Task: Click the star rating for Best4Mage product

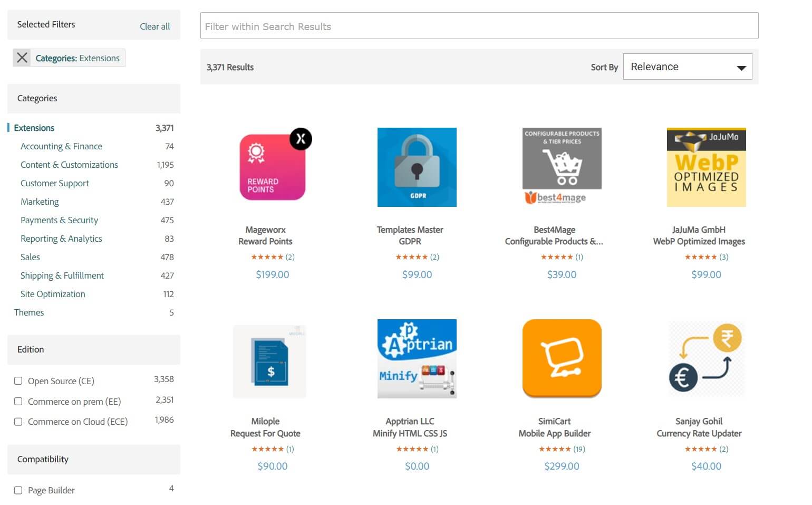Action: click(556, 257)
